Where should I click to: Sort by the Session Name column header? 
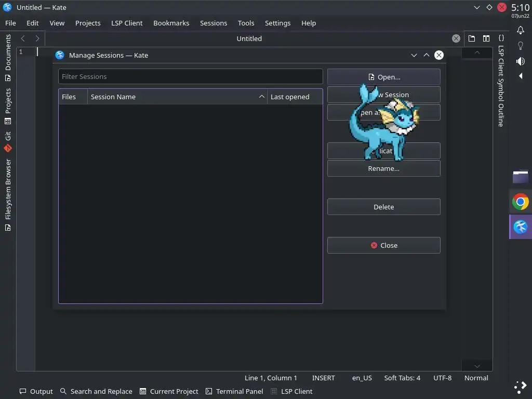(x=177, y=97)
